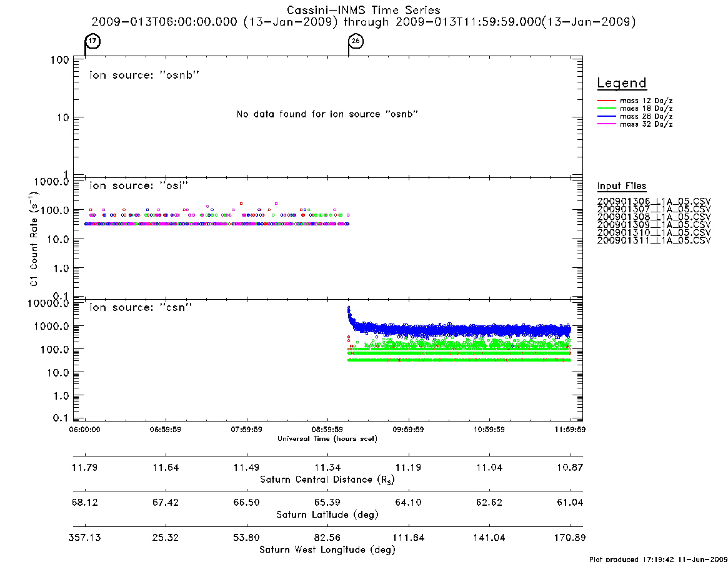
Task: Click the 08:59:59 time tick label
Action: 327,430
